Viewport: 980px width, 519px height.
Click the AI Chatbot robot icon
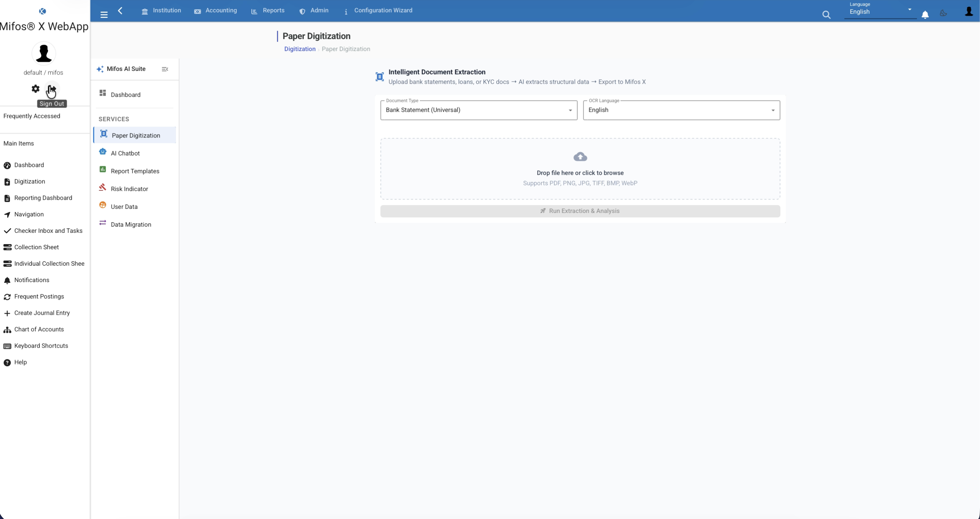pyautogui.click(x=103, y=151)
